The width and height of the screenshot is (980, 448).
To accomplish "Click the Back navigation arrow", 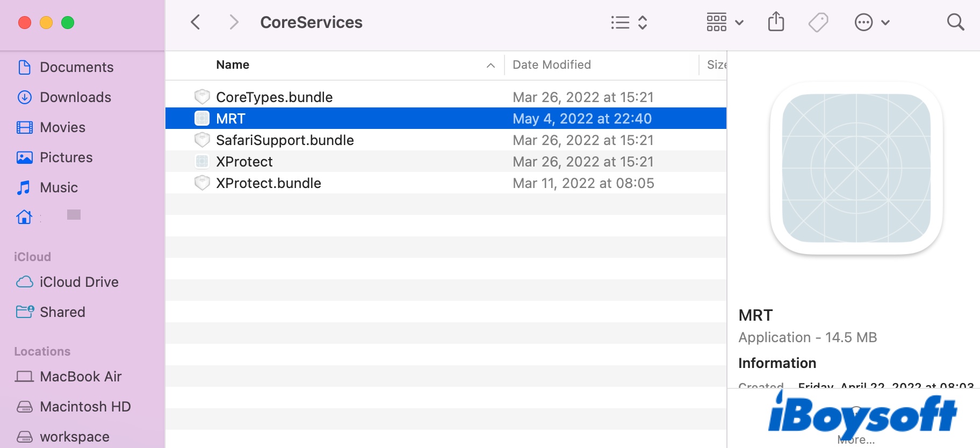I will 196,23.
